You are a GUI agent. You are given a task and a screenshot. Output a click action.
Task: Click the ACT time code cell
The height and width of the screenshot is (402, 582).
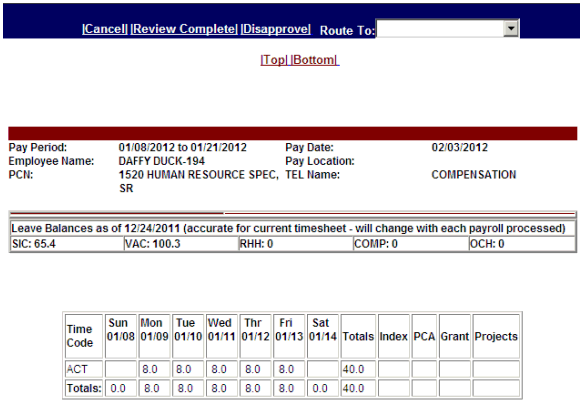[x=84, y=369]
